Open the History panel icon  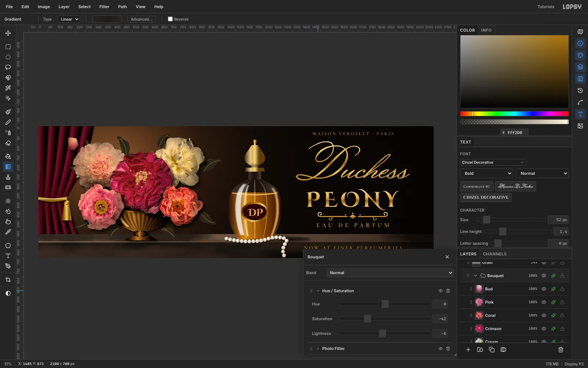pyautogui.click(x=580, y=91)
